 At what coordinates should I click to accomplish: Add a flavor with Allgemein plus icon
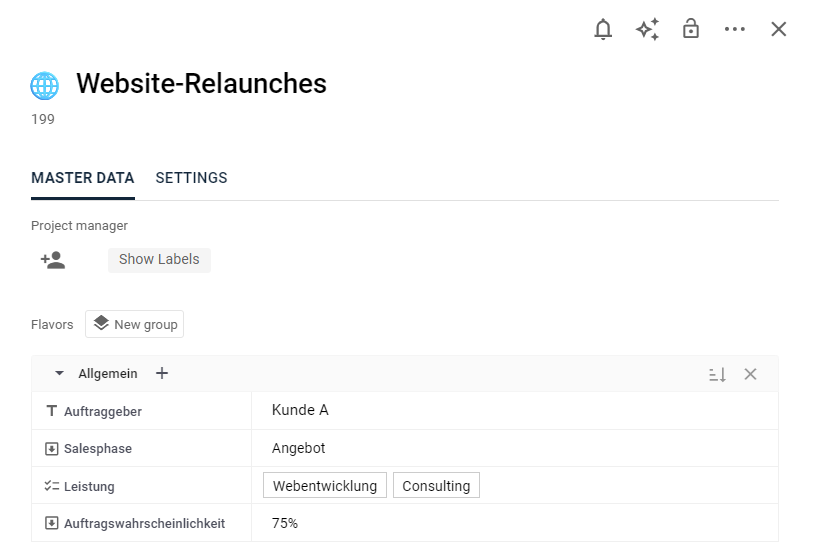tap(162, 373)
